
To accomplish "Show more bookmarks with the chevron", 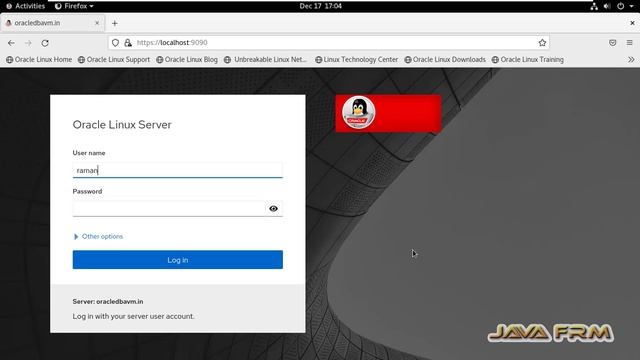I will click(631, 59).
